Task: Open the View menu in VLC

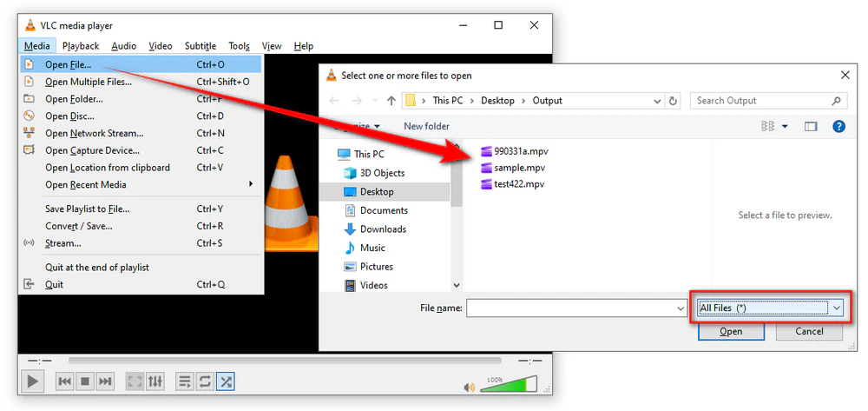Action: [x=272, y=46]
